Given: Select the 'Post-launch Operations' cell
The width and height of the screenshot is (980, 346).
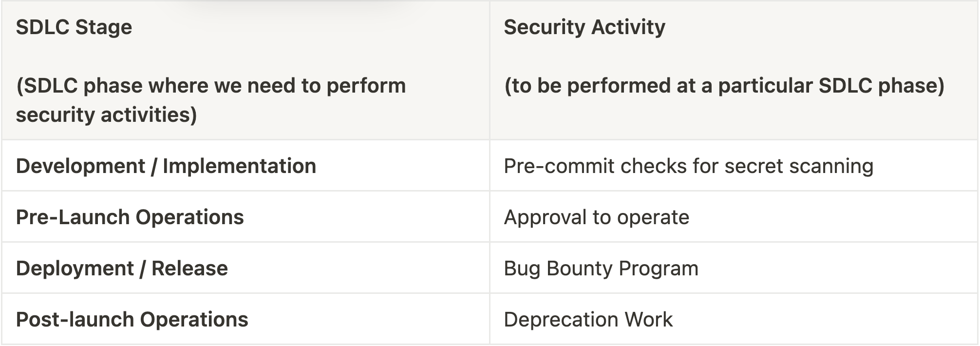Looking at the screenshot, I should [132, 320].
